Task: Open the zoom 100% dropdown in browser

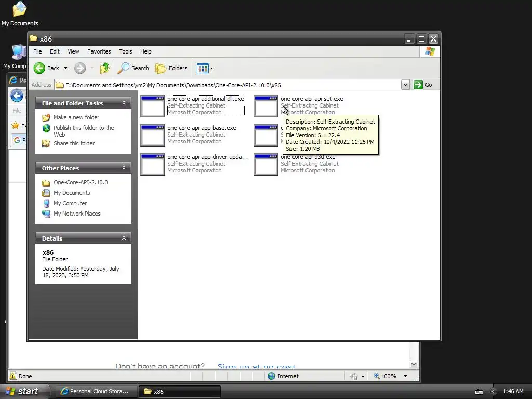Action: pyautogui.click(x=405, y=376)
